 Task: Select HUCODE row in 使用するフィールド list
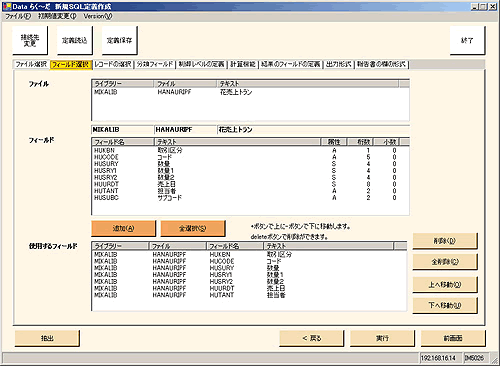[249, 261]
